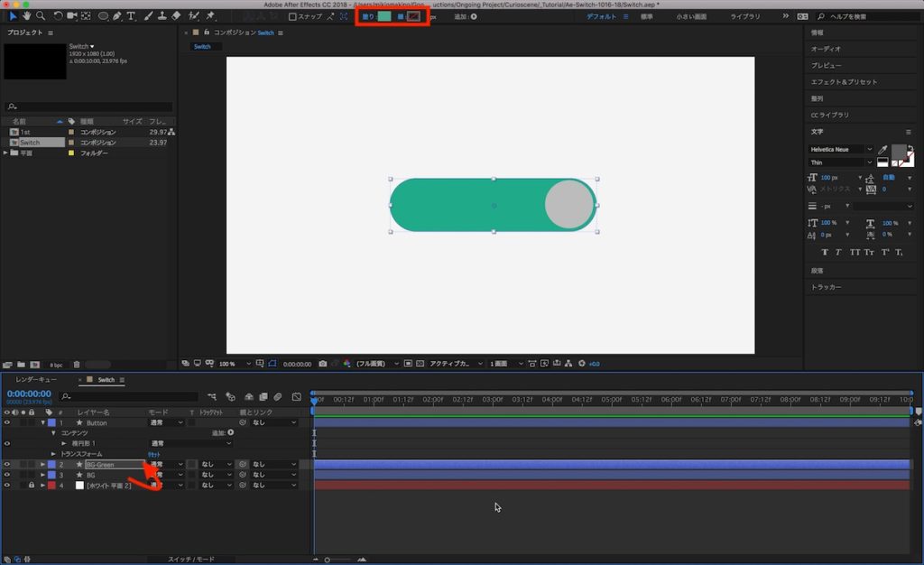The width and height of the screenshot is (924, 565).
Task: Select the Hand tool
Action: coord(26,16)
